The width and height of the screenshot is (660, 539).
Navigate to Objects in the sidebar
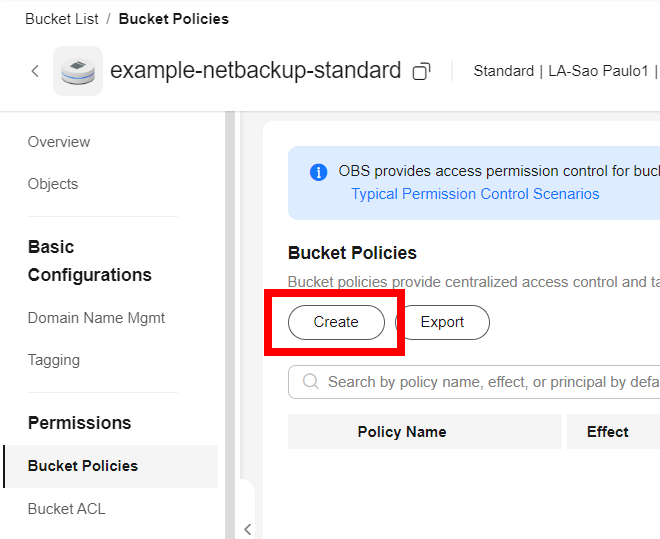pyautogui.click(x=53, y=184)
